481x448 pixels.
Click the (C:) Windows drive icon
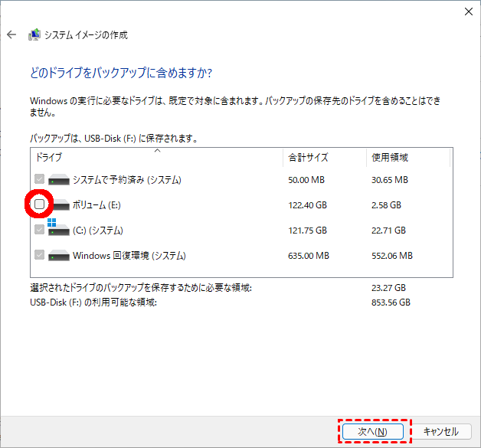[57, 229]
